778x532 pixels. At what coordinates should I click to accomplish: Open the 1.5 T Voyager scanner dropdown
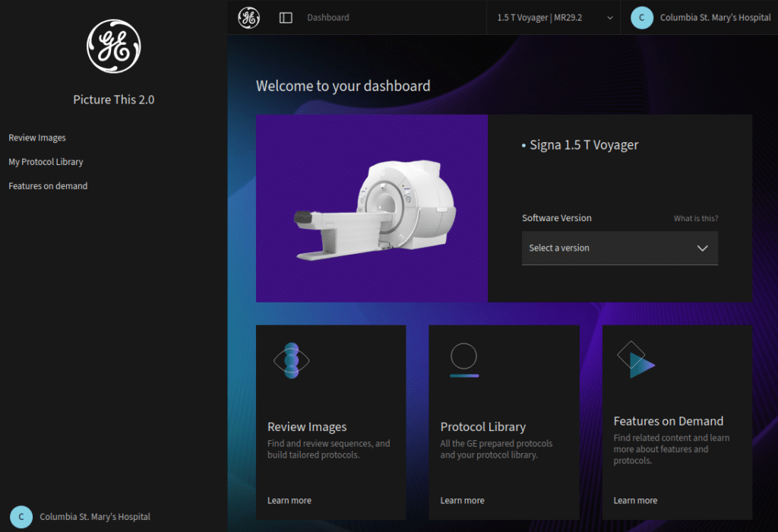[554, 17]
